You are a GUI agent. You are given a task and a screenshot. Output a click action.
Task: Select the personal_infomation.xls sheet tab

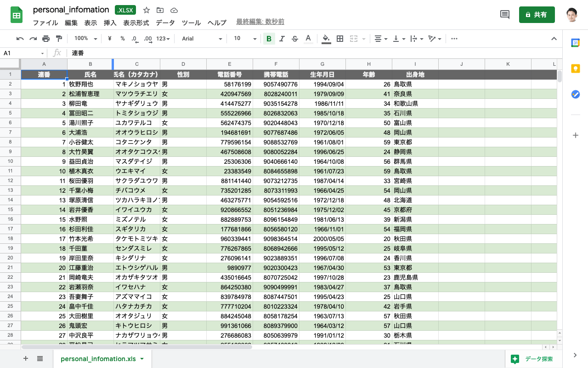(102, 359)
